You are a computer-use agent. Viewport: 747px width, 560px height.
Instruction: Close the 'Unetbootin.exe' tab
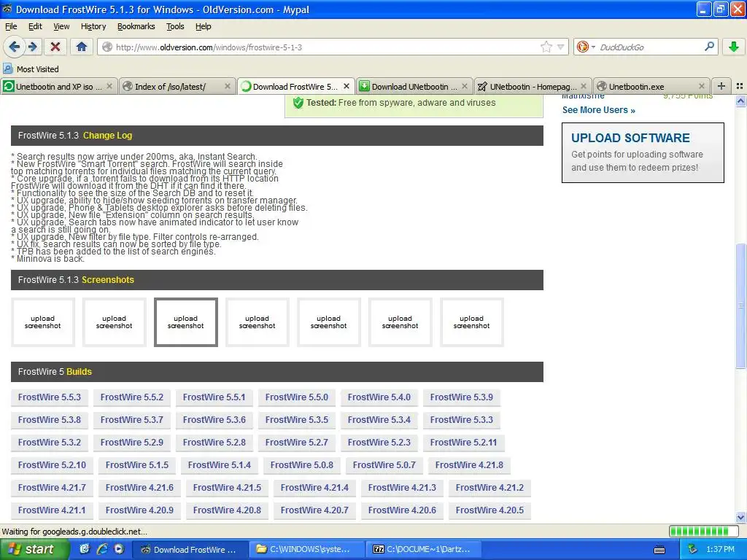[701, 86]
